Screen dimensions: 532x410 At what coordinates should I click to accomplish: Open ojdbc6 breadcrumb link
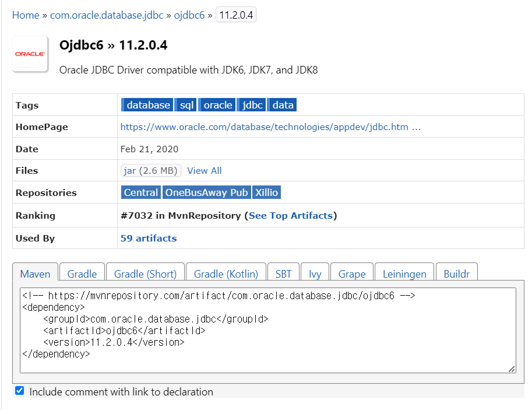tap(189, 15)
